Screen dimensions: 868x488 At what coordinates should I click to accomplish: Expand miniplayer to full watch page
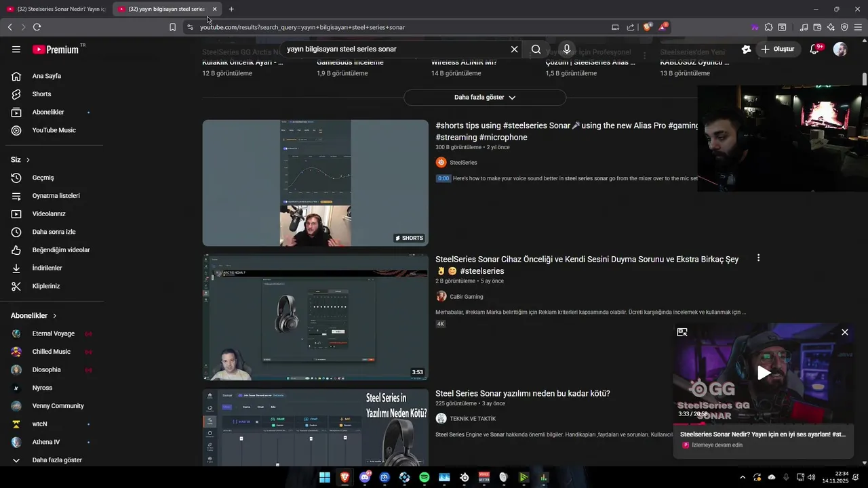(x=682, y=332)
